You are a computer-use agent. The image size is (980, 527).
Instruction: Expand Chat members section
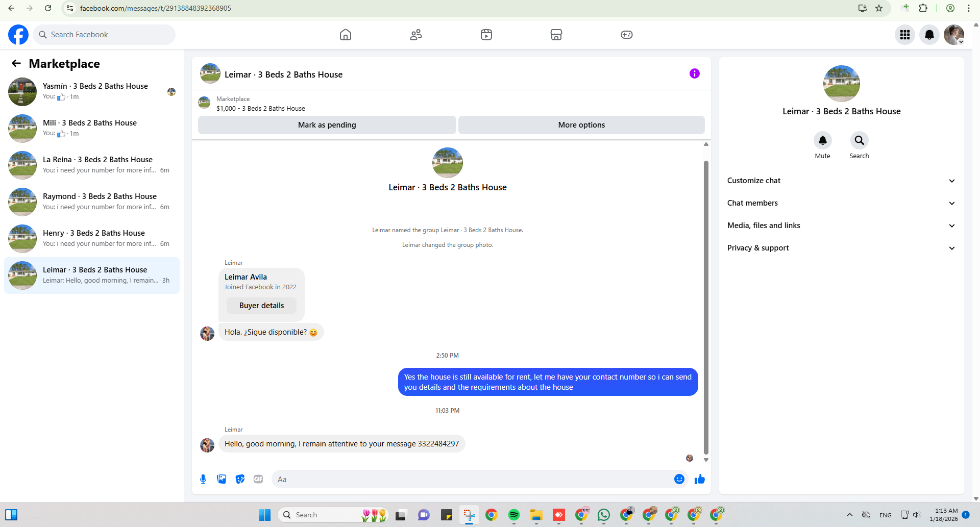click(841, 203)
